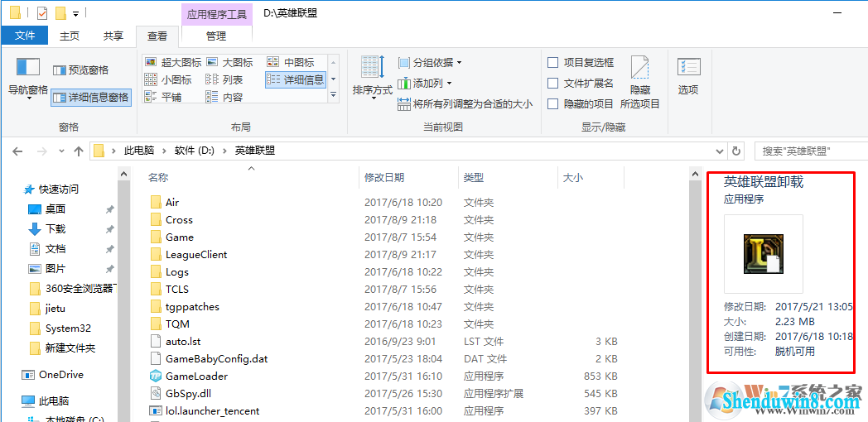Select Tiles (平铺) layout
This screenshot has height=422, width=868.
(x=163, y=97)
